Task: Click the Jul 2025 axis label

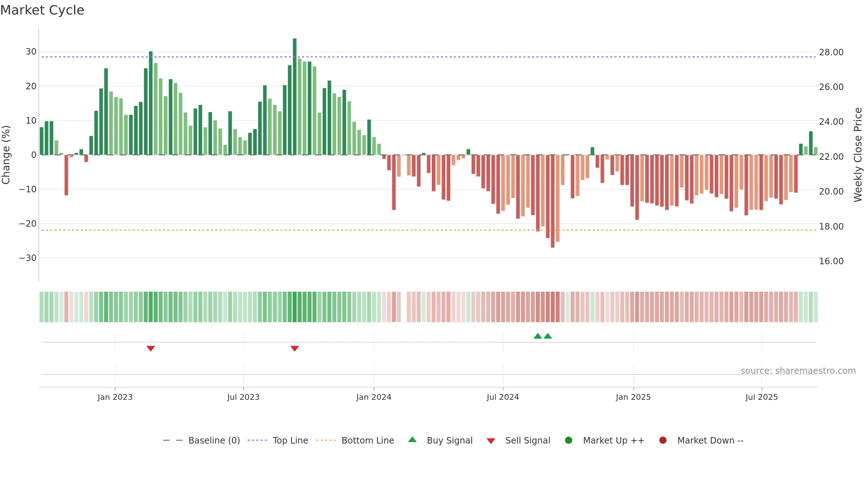Action: click(x=762, y=397)
